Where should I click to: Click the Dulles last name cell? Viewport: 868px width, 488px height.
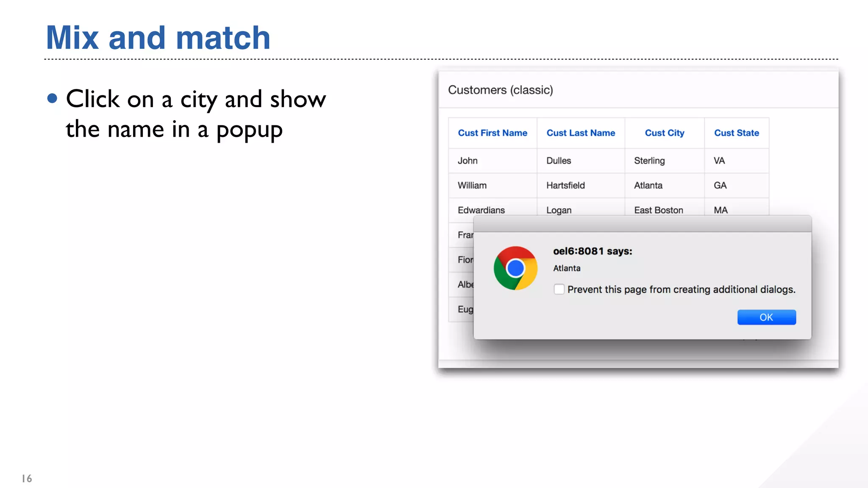point(581,161)
